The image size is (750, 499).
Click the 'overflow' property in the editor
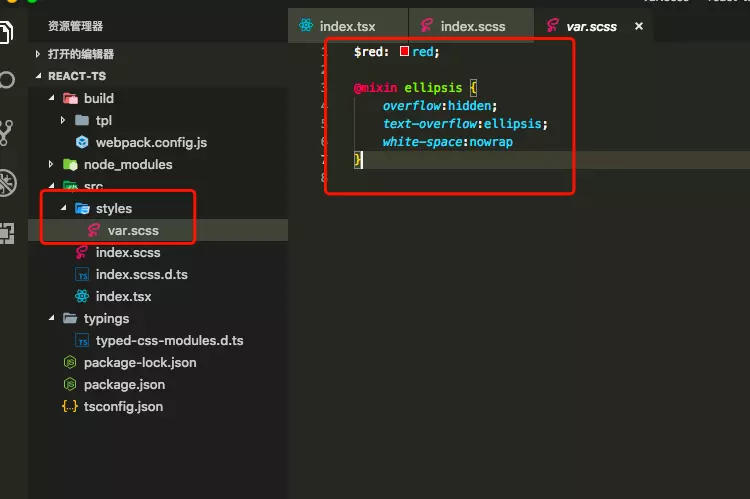[411, 106]
